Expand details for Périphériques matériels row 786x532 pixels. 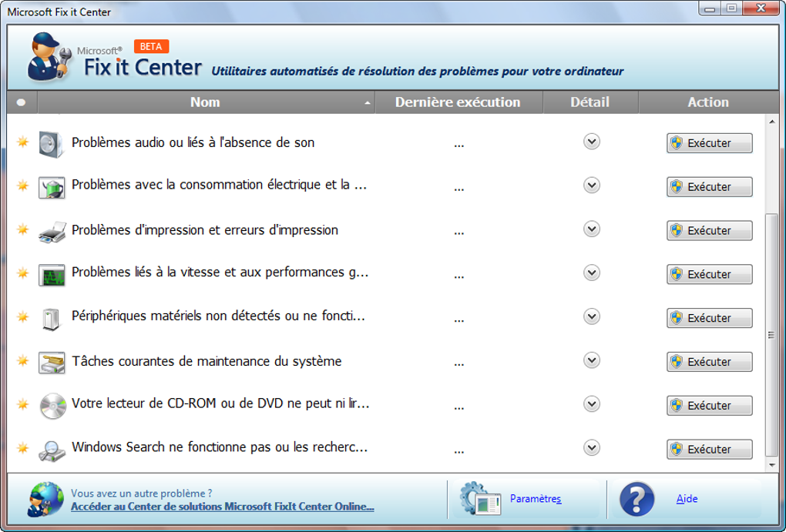592,316
